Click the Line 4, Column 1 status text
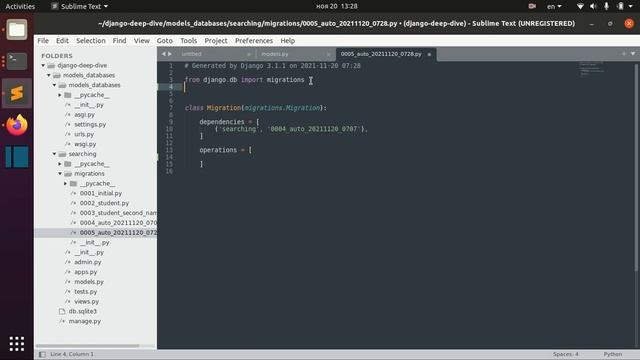This screenshot has height=360, width=640. (x=72, y=354)
